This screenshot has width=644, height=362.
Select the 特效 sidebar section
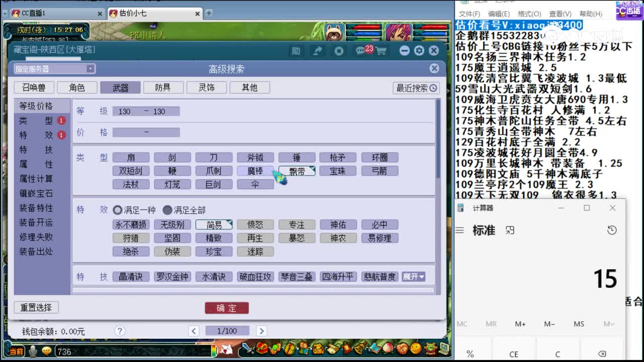point(42,135)
